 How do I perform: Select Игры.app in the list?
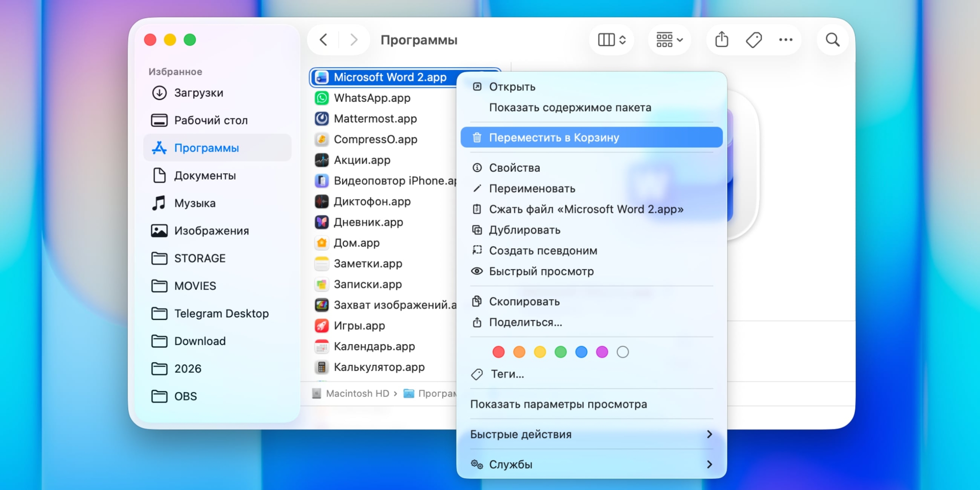pos(359,326)
